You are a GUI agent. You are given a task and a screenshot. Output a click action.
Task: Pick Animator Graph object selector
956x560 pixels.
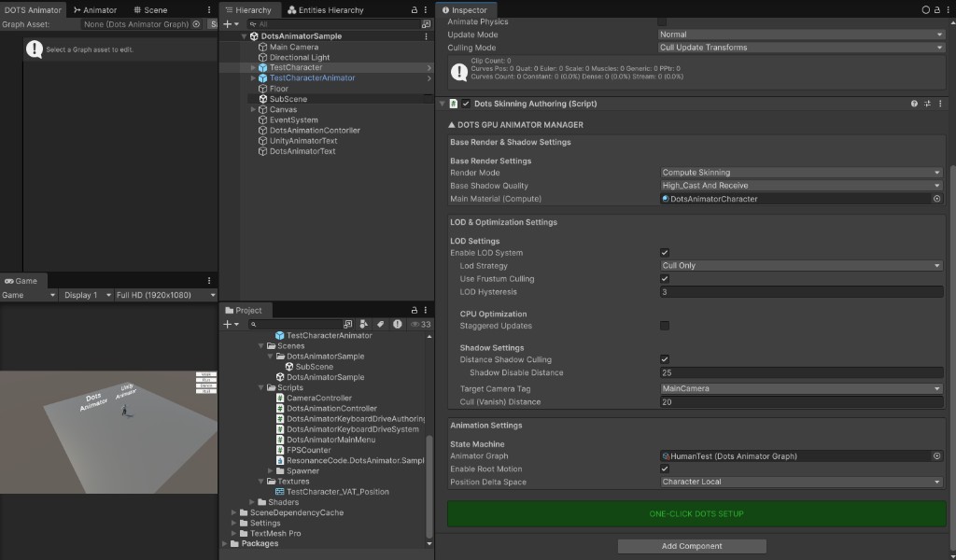coord(937,455)
